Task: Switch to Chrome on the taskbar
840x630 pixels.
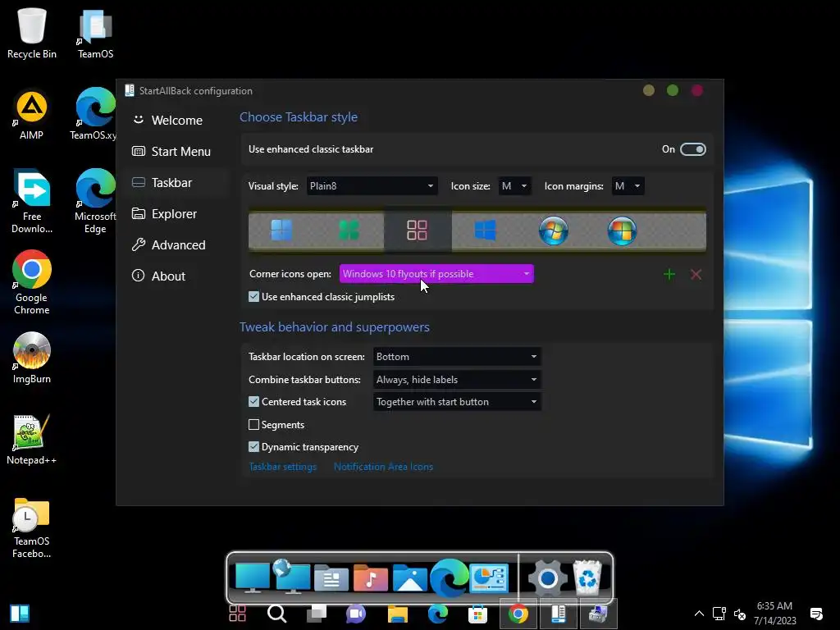Action: (x=518, y=614)
